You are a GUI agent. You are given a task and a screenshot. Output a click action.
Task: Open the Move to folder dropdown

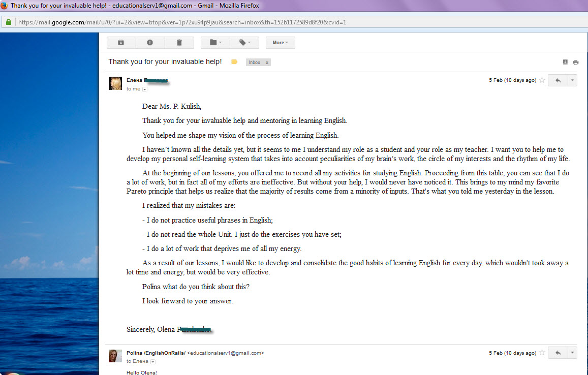(215, 43)
